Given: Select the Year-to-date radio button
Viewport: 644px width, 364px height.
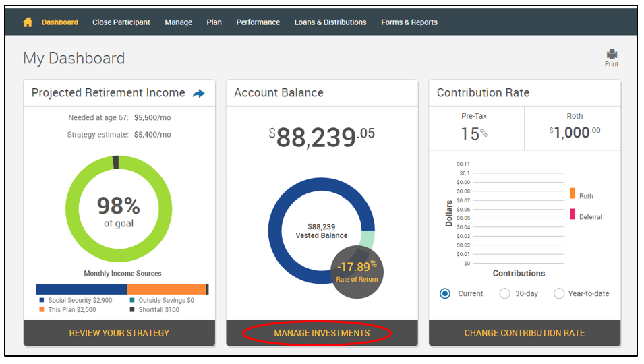Looking at the screenshot, I should coord(559,293).
